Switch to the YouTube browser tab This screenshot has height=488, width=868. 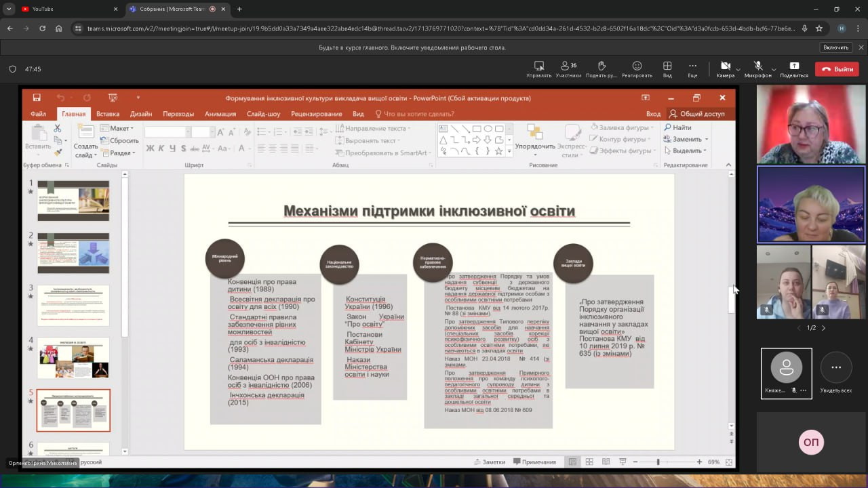tap(61, 9)
